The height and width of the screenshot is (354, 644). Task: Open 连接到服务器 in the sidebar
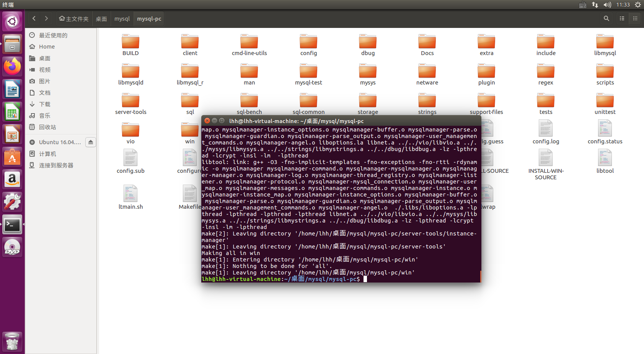pos(61,165)
